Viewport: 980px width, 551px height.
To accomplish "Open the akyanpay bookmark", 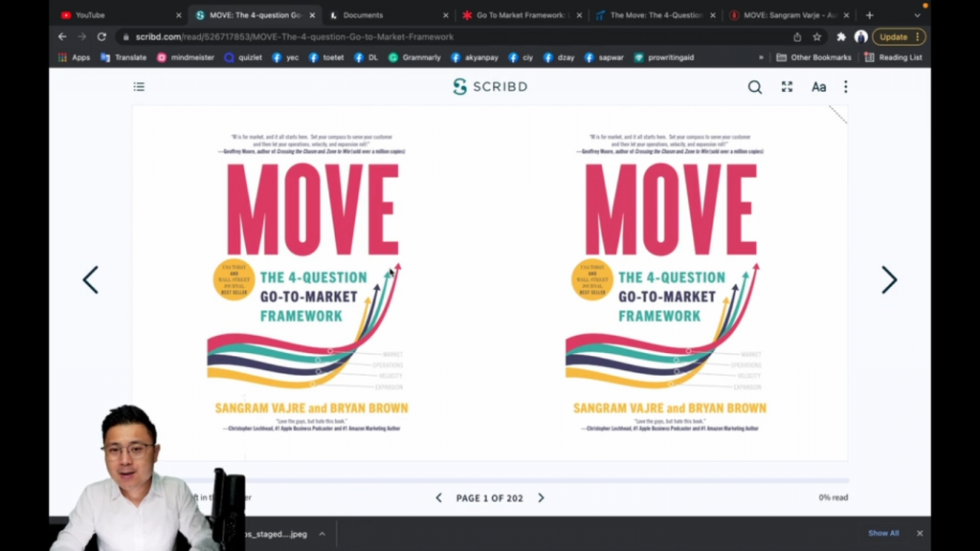I will pos(475,57).
